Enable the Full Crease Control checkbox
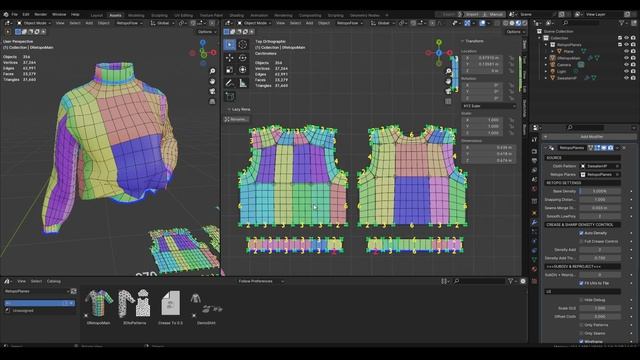This screenshot has width=640, height=360. click(x=581, y=241)
